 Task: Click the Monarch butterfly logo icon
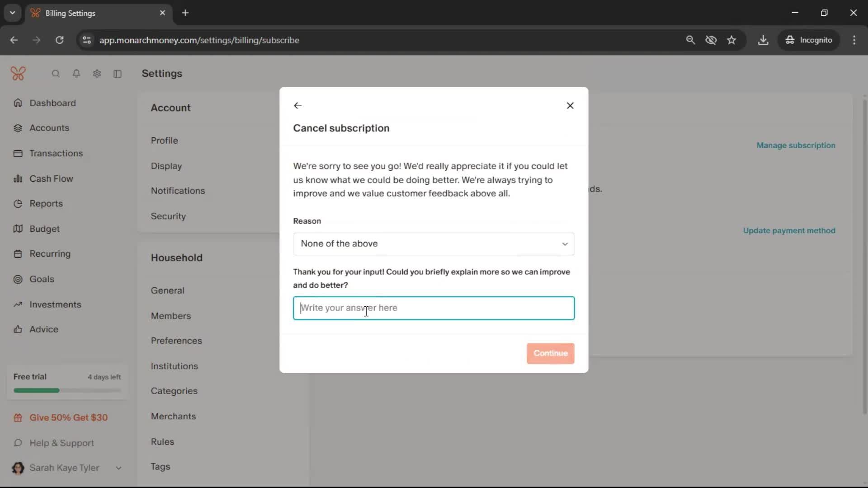pos(18,73)
